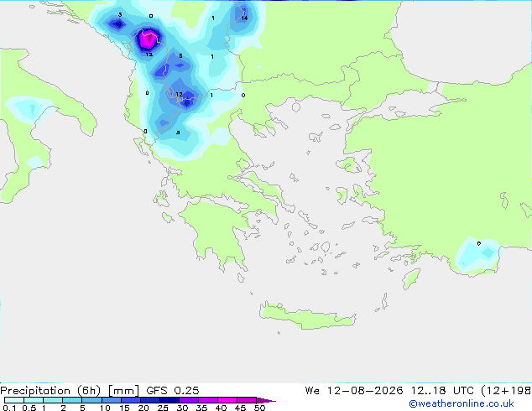Screen dimensions: 532x411
Task: Select the '0.1' legend scale label
Action: (9, 408)
